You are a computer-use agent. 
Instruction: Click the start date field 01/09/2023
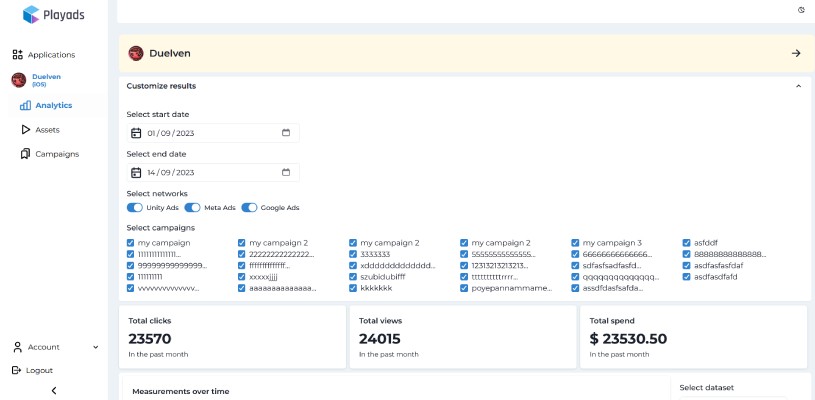[x=213, y=133]
